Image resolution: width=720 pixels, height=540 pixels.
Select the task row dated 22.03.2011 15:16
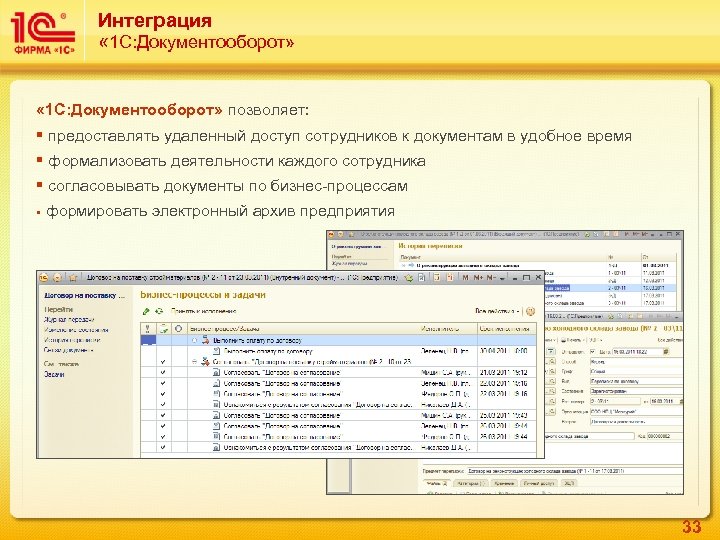[x=338, y=383]
